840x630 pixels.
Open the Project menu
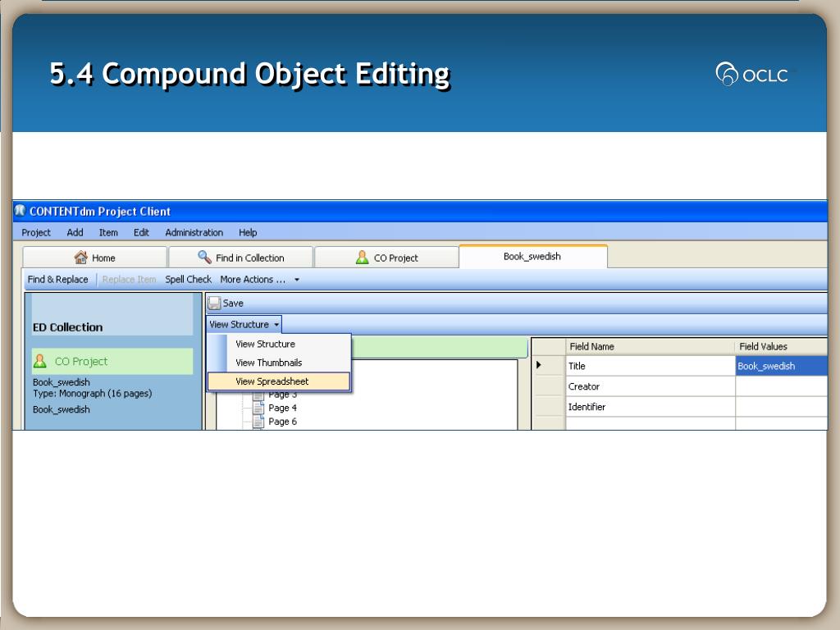[x=36, y=232]
